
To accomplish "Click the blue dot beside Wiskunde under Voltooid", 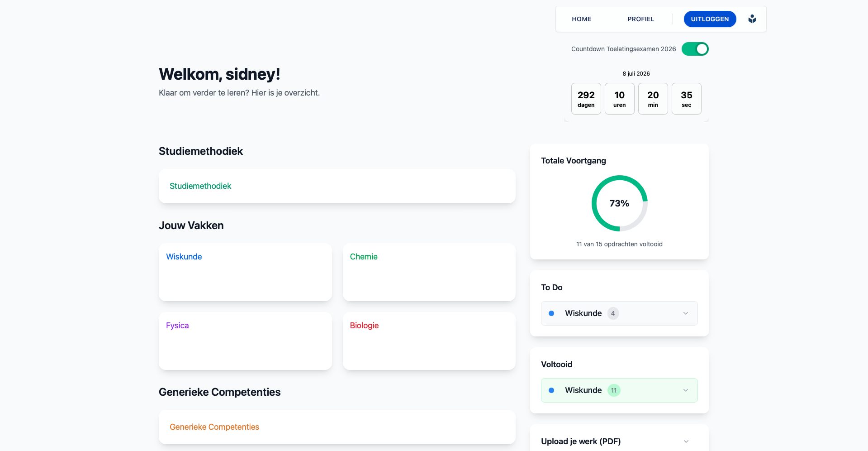I will click(551, 390).
